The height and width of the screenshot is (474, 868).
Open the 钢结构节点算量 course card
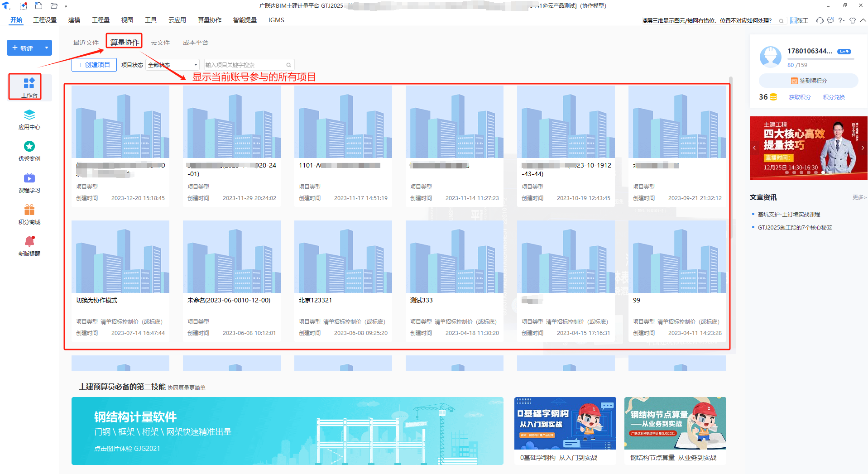(675, 431)
